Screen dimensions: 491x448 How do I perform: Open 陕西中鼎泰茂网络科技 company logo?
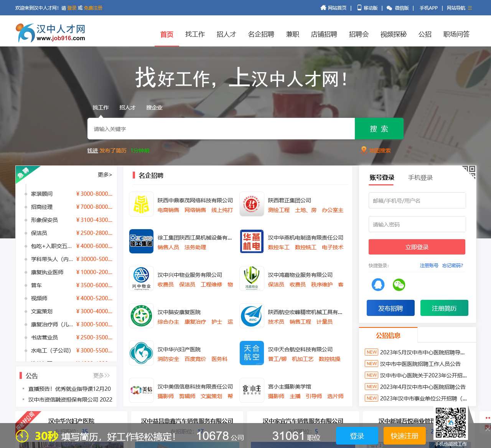pos(141,204)
